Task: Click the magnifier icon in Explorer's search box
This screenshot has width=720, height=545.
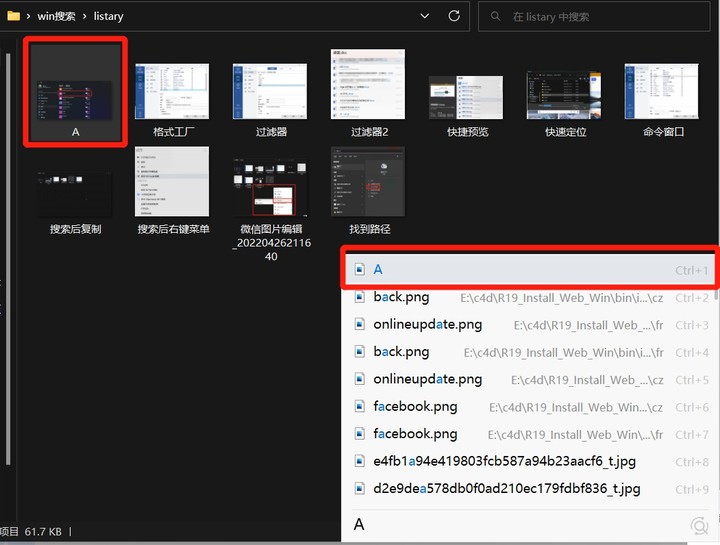Action: pyautogui.click(x=494, y=16)
